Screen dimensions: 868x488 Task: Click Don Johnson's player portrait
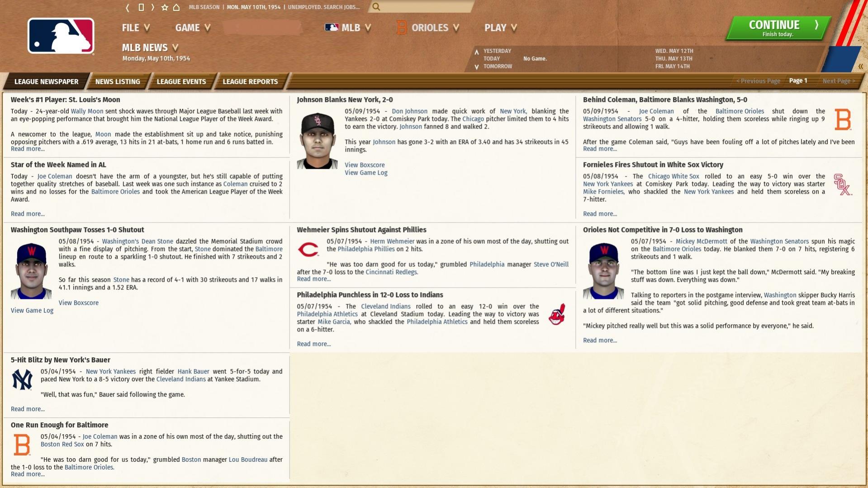[317, 141]
